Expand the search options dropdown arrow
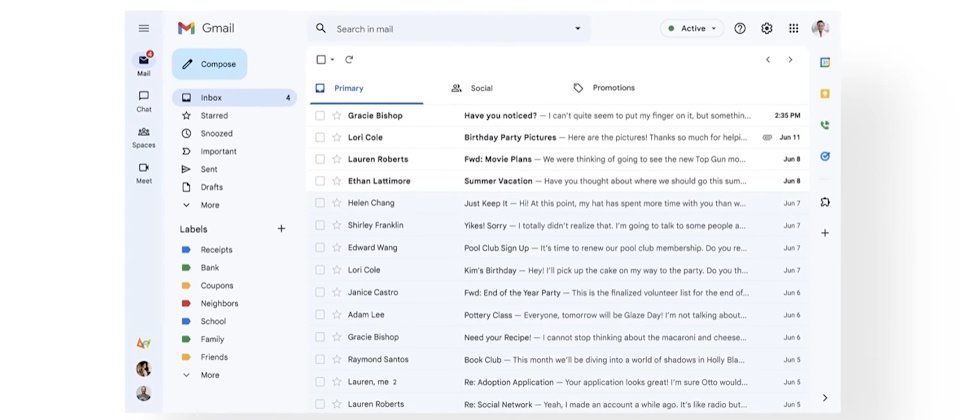The height and width of the screenshot is (420, 960). point(577,28)
